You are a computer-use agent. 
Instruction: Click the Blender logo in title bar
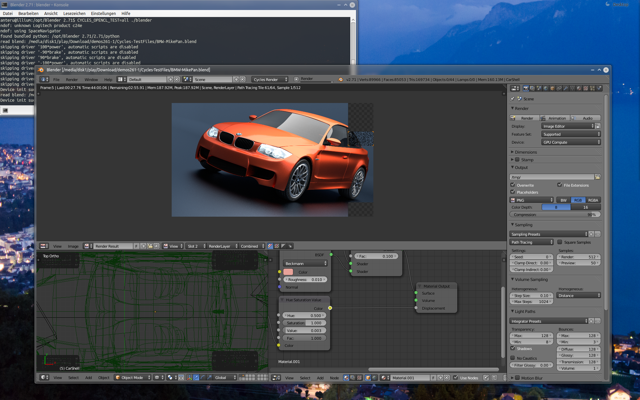(x=41, y=70)
